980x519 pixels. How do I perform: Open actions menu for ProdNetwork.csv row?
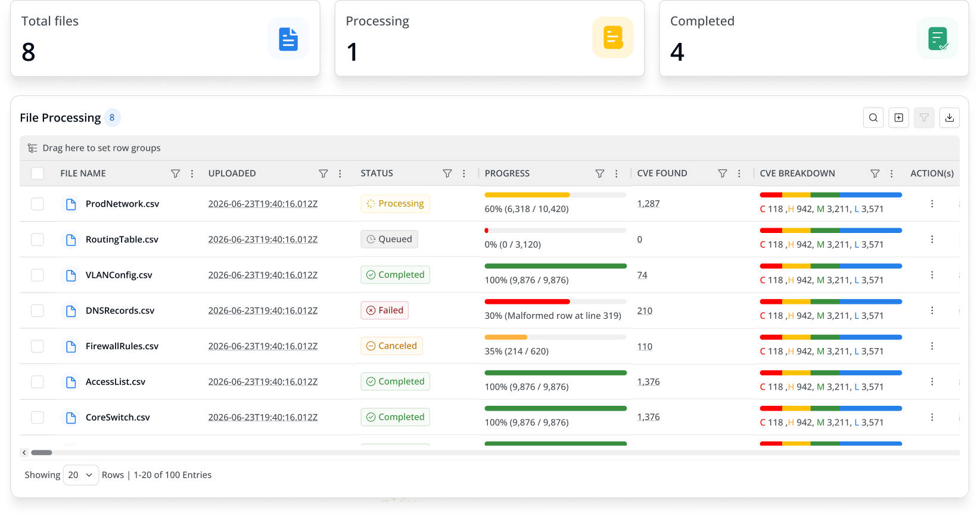click(932, 204)
